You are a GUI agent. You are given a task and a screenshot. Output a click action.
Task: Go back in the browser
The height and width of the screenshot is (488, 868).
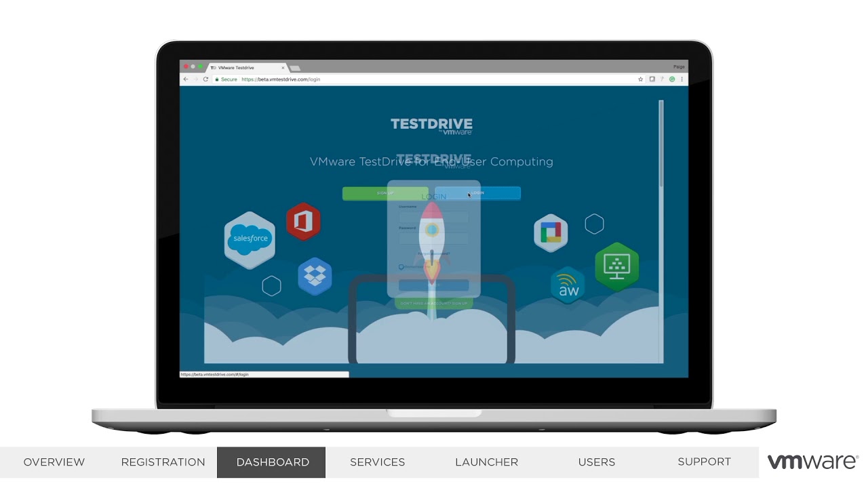[186, 79]
